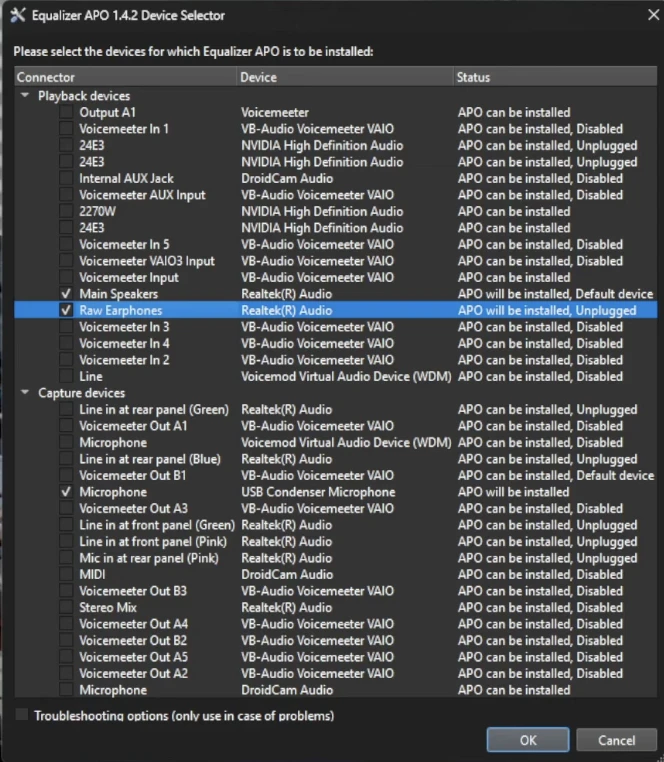664x762 pixels.
Task: Select the Voicemeeter Out A2 row
Action: pos(336,674)
